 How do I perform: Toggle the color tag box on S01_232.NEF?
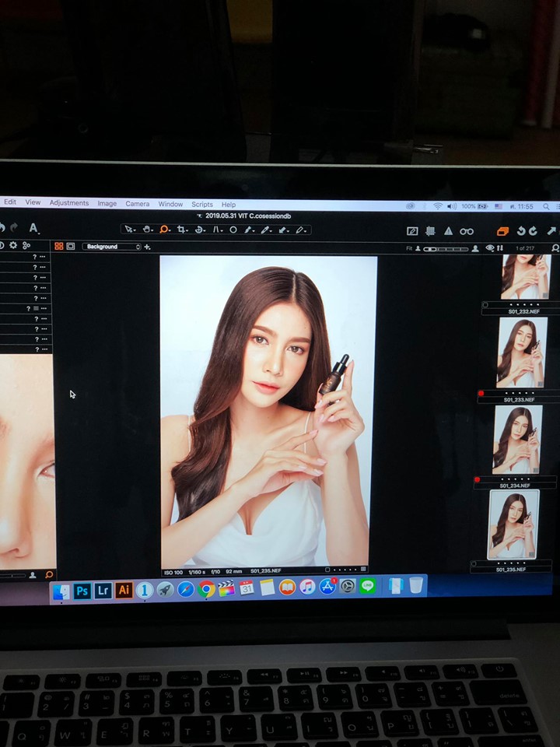(485, 305)
